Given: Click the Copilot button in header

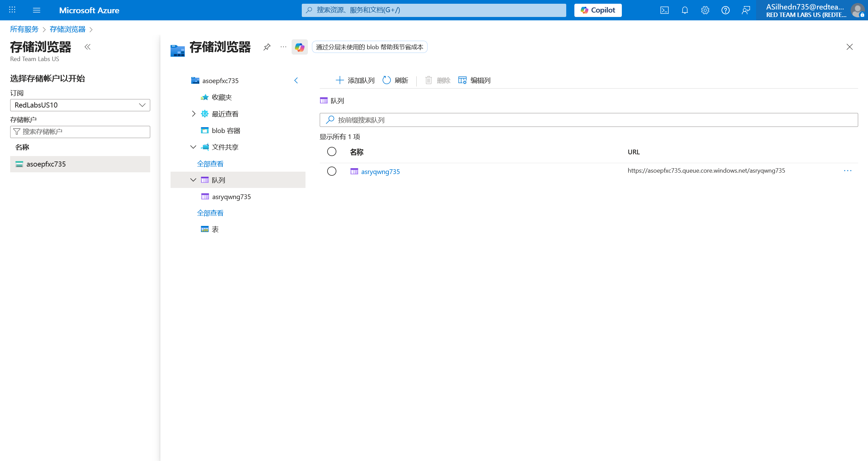Looking at the screenshot, I should click(x=598, y=10).
